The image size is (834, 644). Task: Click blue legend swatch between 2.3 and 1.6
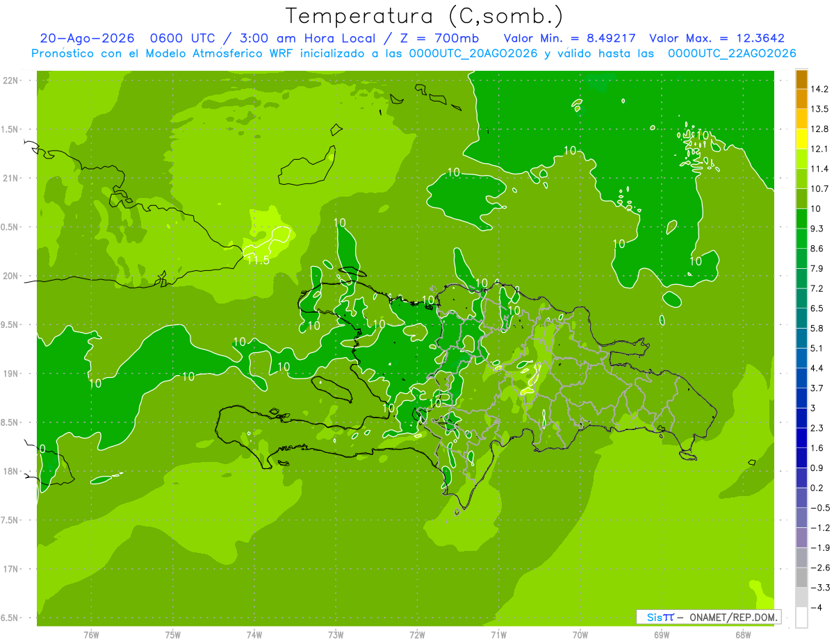click(x=801, y=438)
